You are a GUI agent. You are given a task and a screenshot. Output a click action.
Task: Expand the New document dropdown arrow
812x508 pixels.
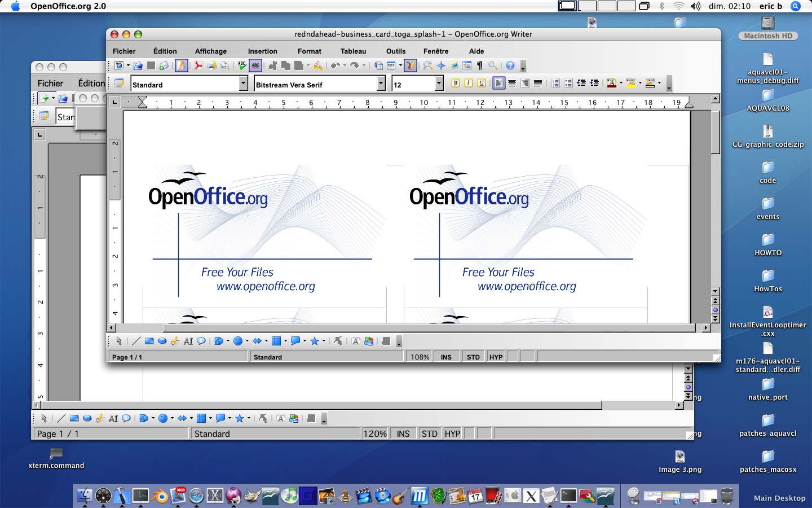click(128, 65)
